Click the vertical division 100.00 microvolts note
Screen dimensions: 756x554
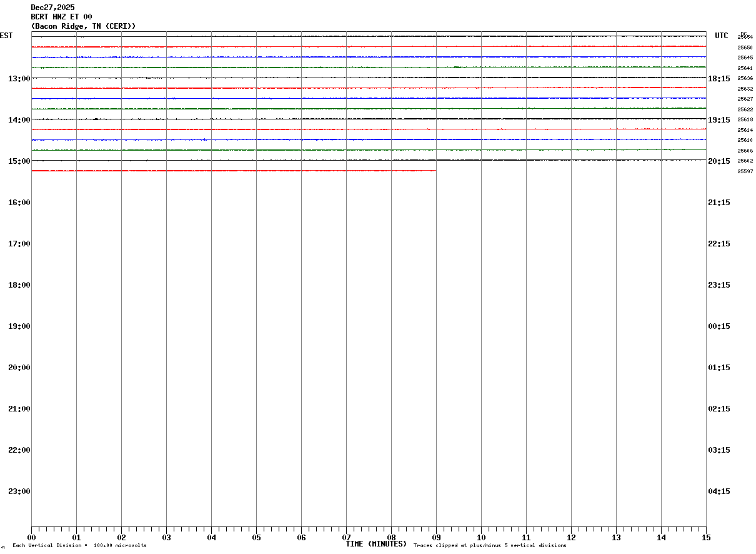point(79,546)
